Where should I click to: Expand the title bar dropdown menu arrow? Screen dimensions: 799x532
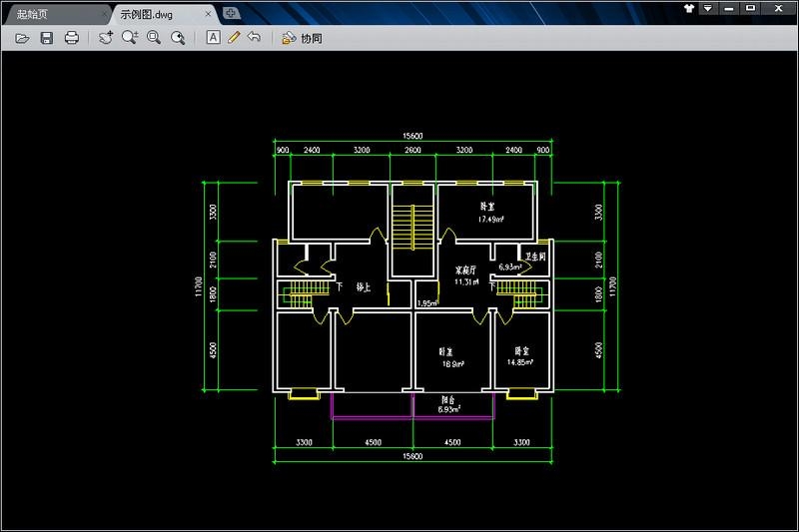click(708, 8)
